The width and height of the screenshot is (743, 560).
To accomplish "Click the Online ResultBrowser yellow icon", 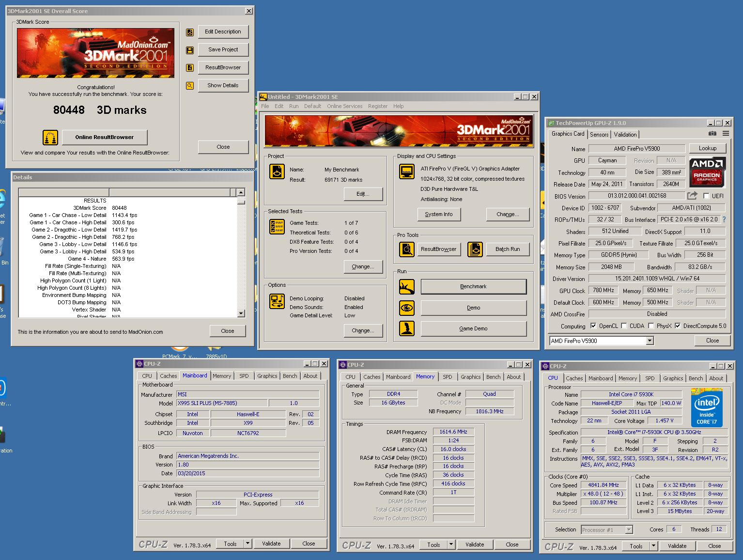I will coord(50,138).
